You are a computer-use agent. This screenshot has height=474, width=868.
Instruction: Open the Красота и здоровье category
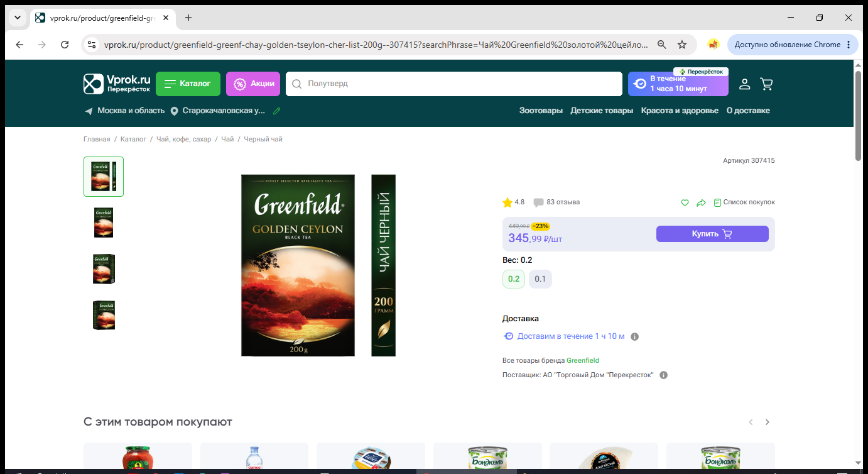coord(680,111)
